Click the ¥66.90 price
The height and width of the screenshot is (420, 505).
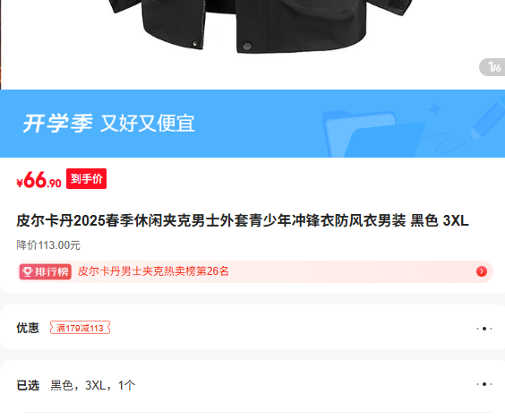(39, 180)
